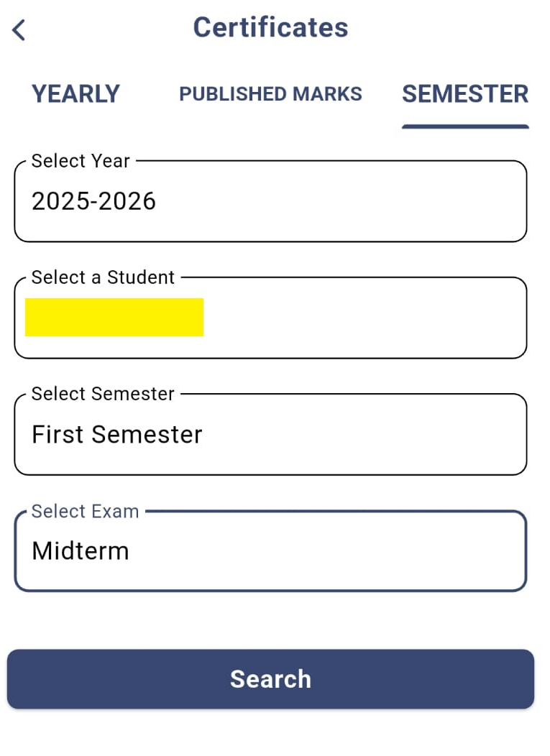Click the underline indicator beneath SEMESTER
The height and width of the screenshot is (756, 550).
[465, 126]
